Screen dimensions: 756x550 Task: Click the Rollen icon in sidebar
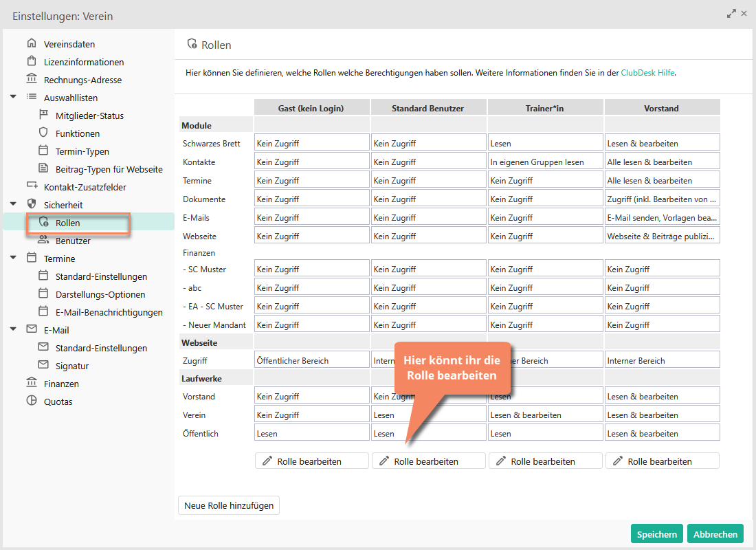[x=43, y=222]
